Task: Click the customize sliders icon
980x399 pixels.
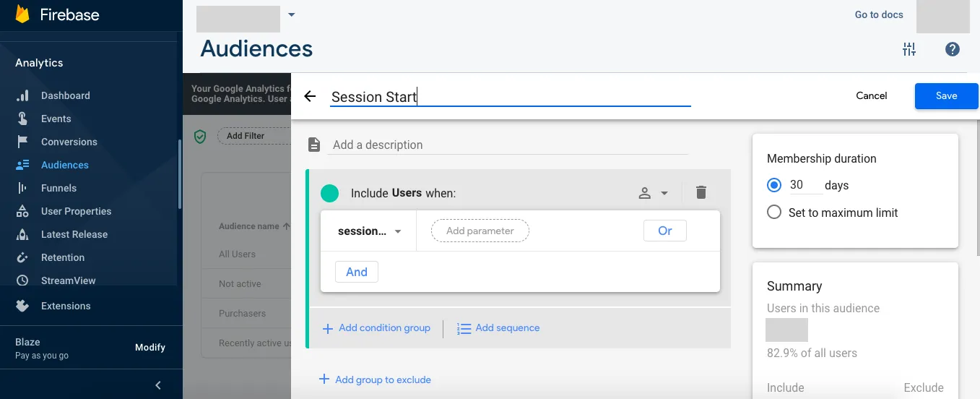Action: tap(909, 49)
